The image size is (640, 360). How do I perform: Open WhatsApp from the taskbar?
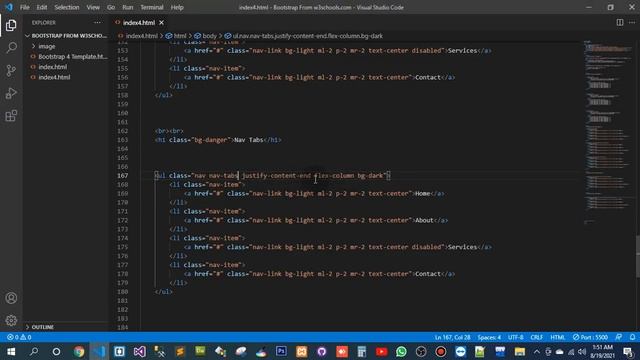click(x=401, y=351)
